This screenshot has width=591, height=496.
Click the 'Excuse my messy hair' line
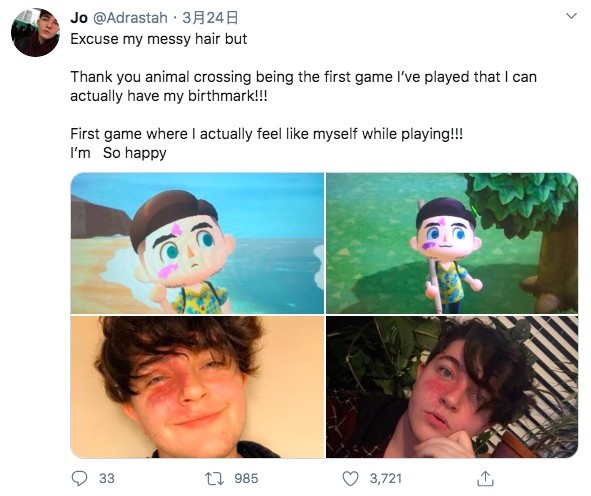point(159,39)
